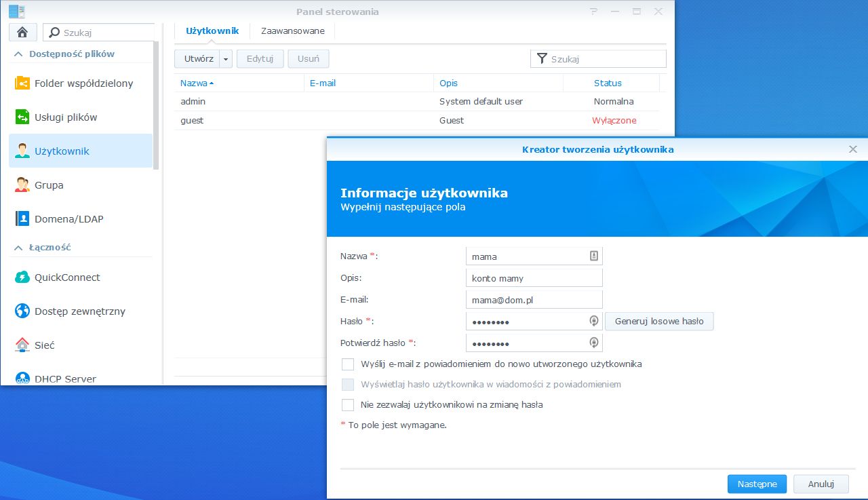This screenshot has width=868, height=500.
Task: Click the 'System default user' description
Action: tap(481, 102)
